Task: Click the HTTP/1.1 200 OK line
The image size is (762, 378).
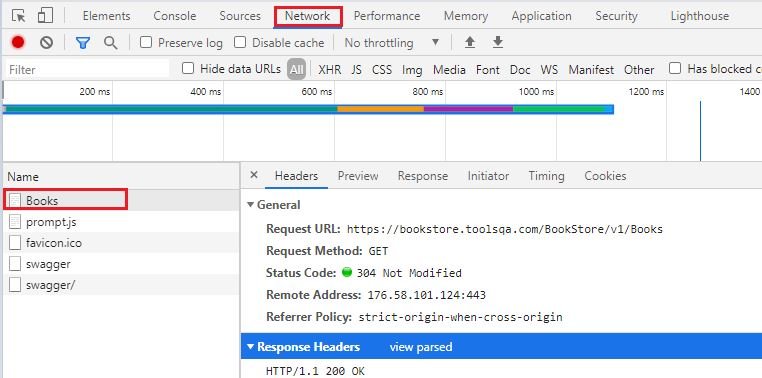Action: coord(315,371)
